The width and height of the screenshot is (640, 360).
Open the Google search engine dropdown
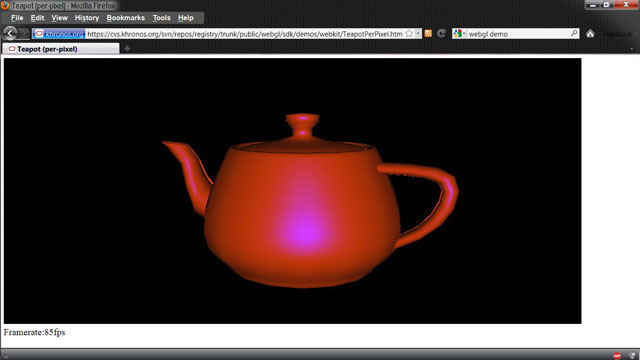click(x=460, y=34)
